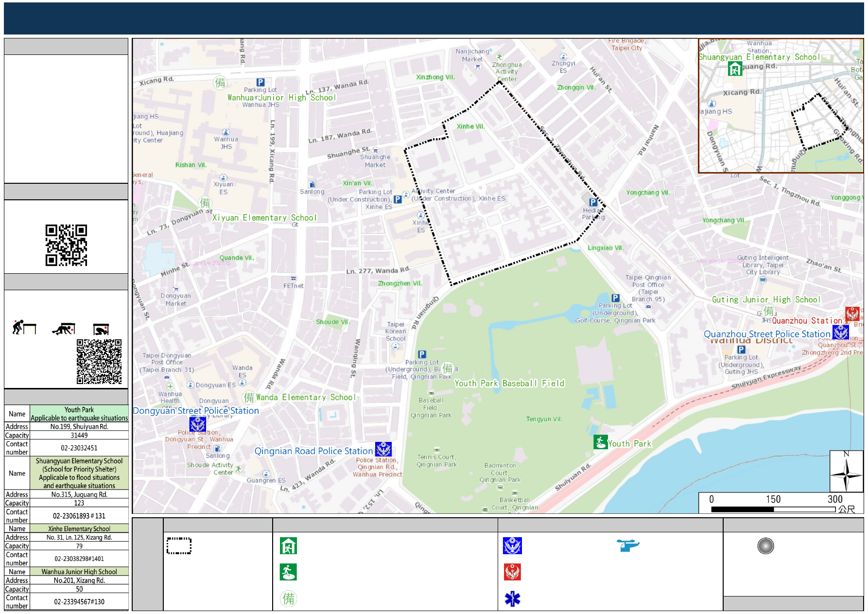The width and height of the screenshot is (868, 614).
Task: Click the crawling under table earthquake icon
Action: [64, 329]
